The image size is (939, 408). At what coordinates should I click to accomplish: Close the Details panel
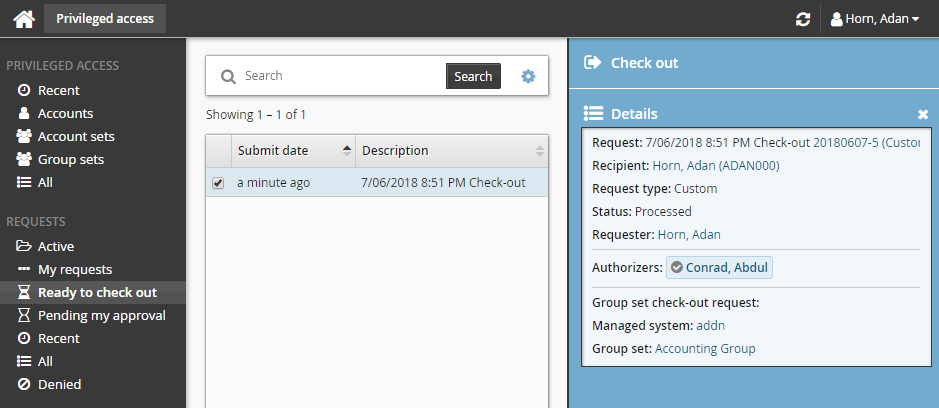923,114
